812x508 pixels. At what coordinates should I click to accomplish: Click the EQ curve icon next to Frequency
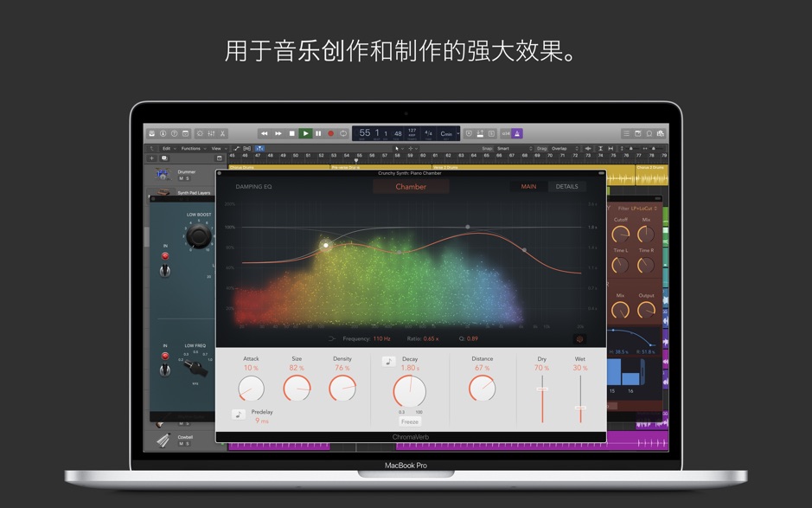tap(331, 337)
